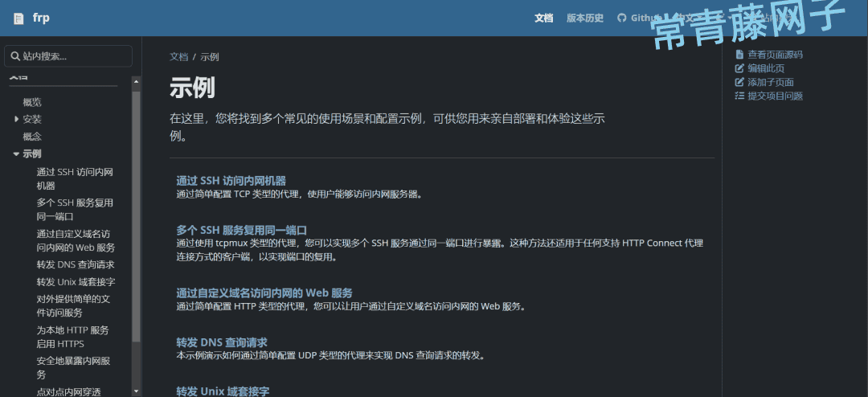Click the magnifier icon in search box
868x397 pixels.
pos(15,56)
